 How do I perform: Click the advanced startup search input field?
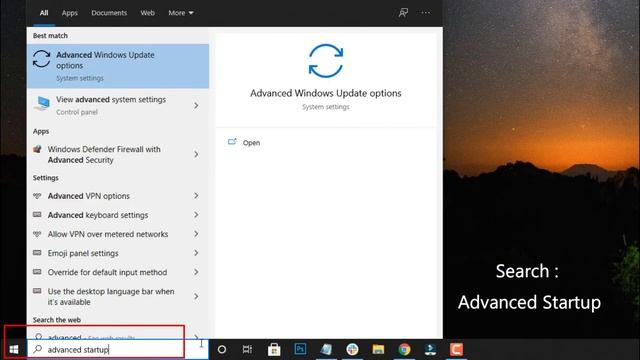coord(118,349)
